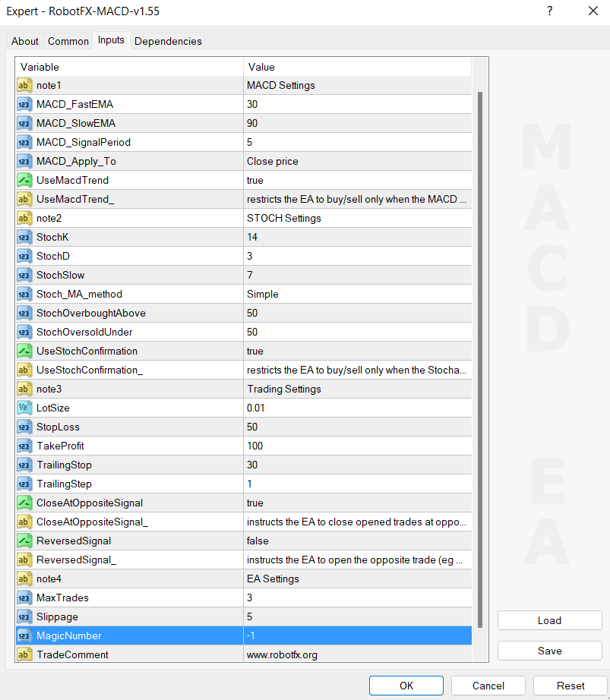This screenshot has width=610, height=700.
Task: Click the 'STOCH Settings' value cell
Action: point(358,219)
